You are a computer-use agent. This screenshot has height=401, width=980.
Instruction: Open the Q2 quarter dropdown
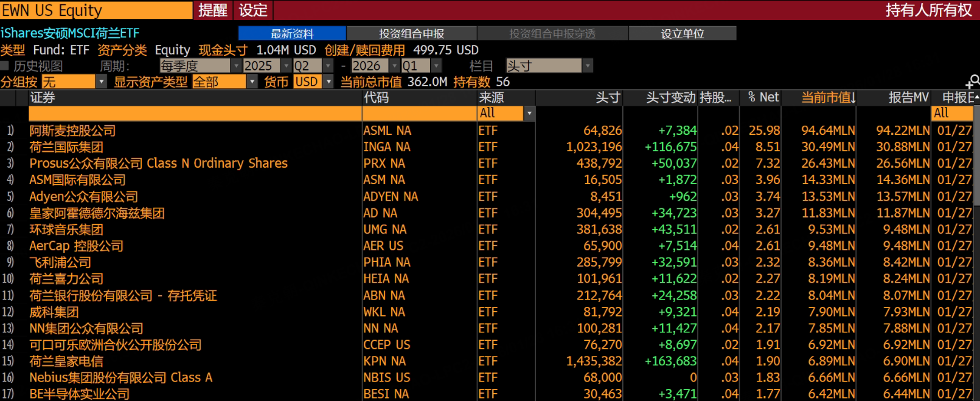tap(313, 66)
